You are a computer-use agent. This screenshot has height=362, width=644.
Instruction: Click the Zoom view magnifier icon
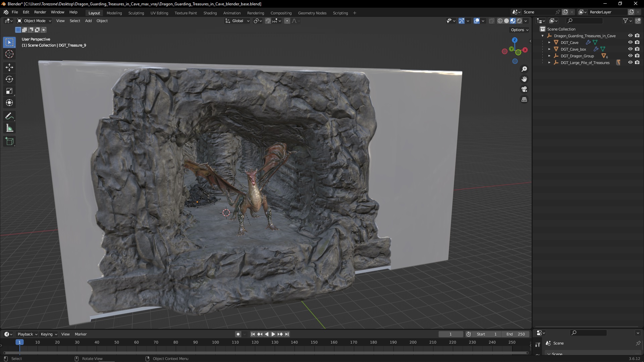point(524,69)
